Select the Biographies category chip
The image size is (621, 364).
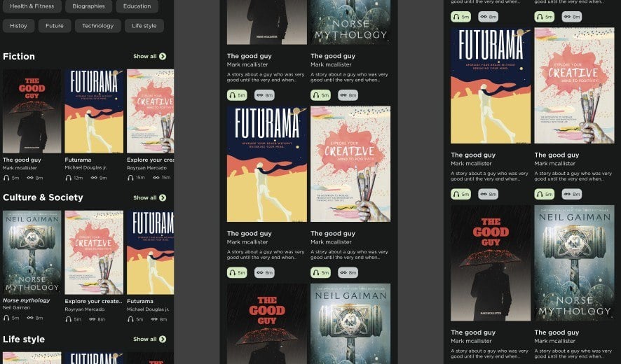(89, 6)
